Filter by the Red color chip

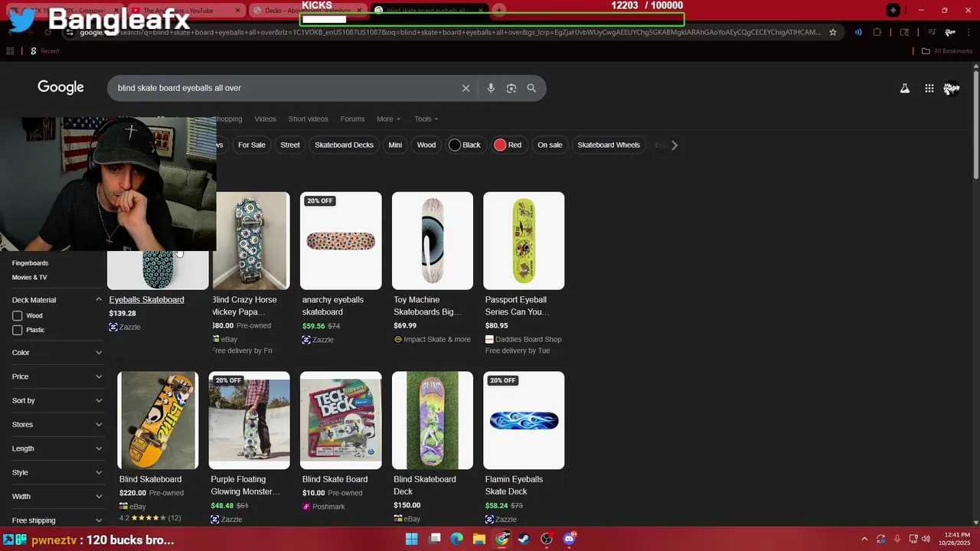coord(508,145)
